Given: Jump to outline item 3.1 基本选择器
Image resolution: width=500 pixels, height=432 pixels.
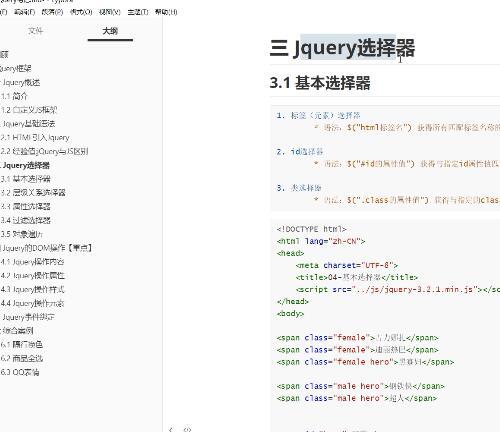Looking at the screenshot, I should [x=25, y=179].
